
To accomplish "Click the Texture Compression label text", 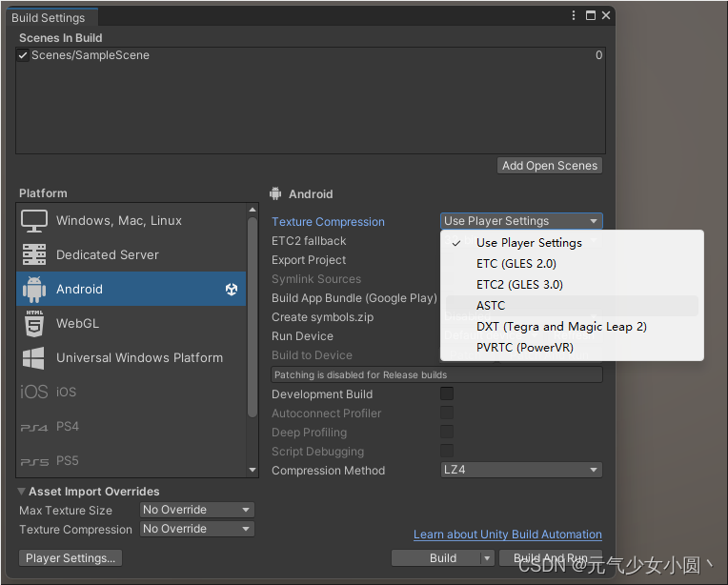I will pyautogui.click(x=328, y=222).
